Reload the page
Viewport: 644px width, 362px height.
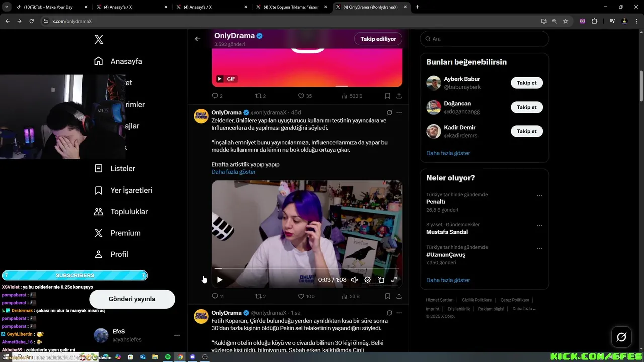[31, 21]
